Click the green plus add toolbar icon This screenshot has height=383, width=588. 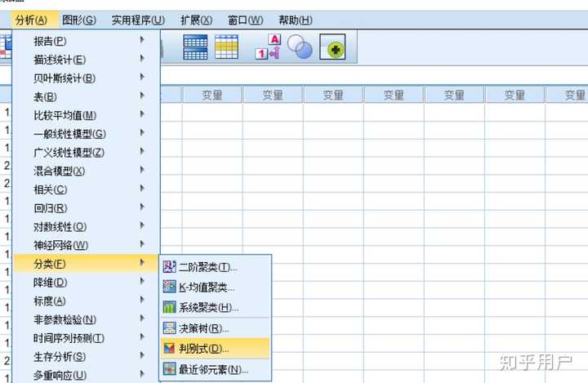pos(332,47)
